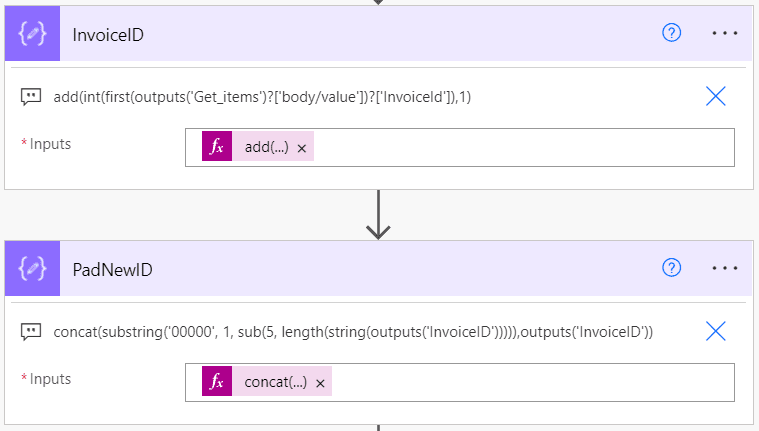Select the concat(...) expression token
Image resolution: width=759 pixels, height=431 pixels.
[x=275, y=382]
